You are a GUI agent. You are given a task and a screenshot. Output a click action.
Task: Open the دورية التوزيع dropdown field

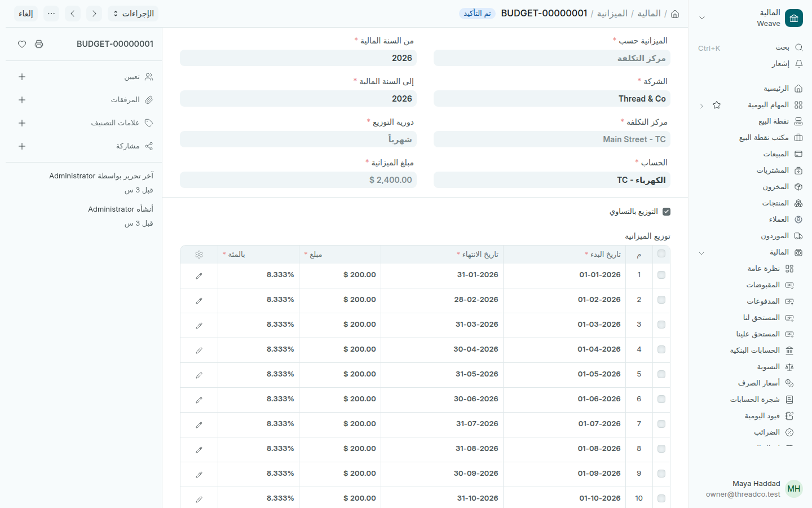coord(298,139)
